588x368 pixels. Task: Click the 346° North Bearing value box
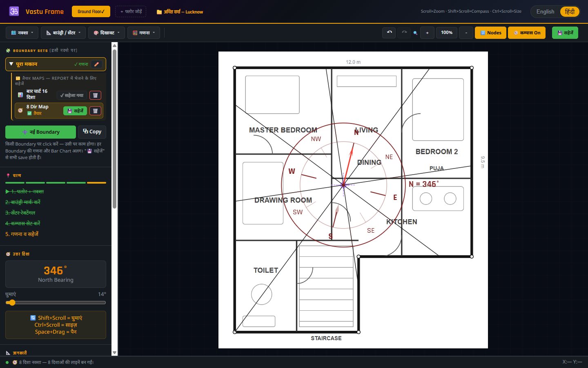coord(56,274)
